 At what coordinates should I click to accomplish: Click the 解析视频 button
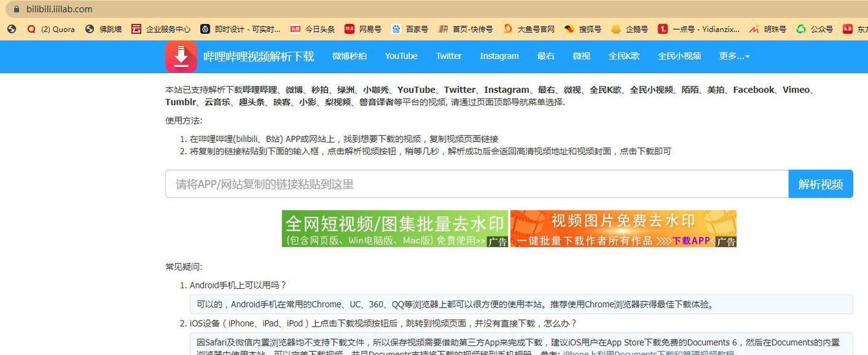(821, 184)
